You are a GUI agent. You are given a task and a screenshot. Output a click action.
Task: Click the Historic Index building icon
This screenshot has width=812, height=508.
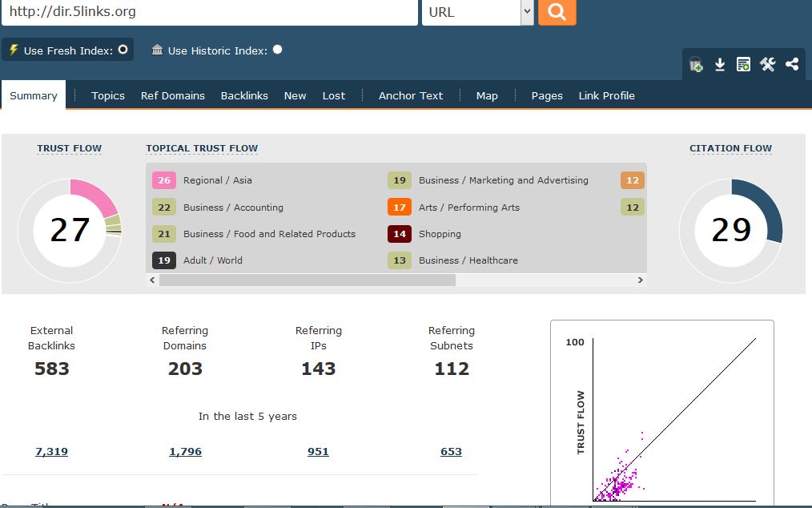point(158,50)
